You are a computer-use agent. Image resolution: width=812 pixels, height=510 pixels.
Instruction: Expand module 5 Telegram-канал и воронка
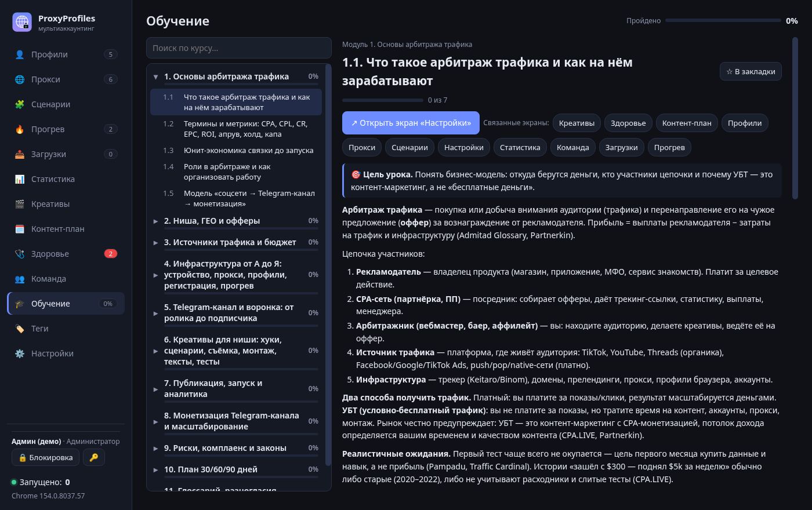point(235,313)
